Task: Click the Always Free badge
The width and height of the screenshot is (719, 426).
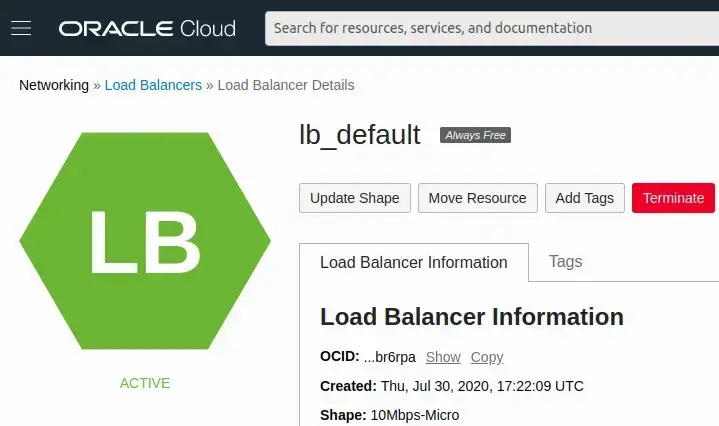Action: pos(475,135)
